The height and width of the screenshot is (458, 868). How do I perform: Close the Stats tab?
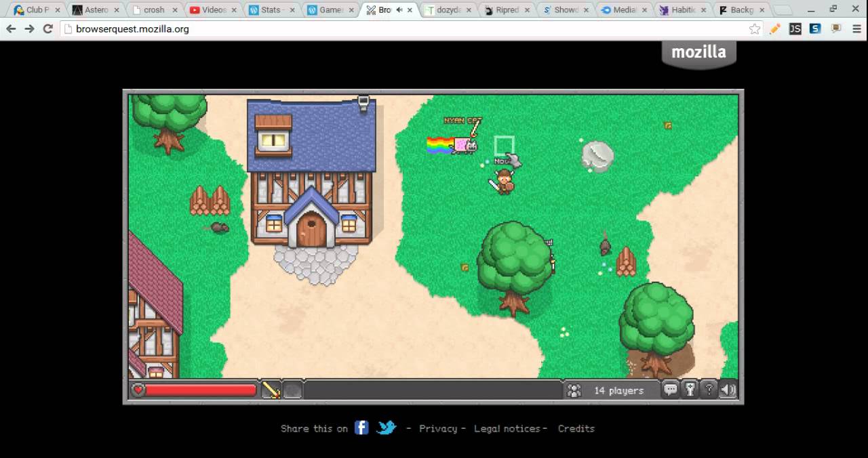292,10
